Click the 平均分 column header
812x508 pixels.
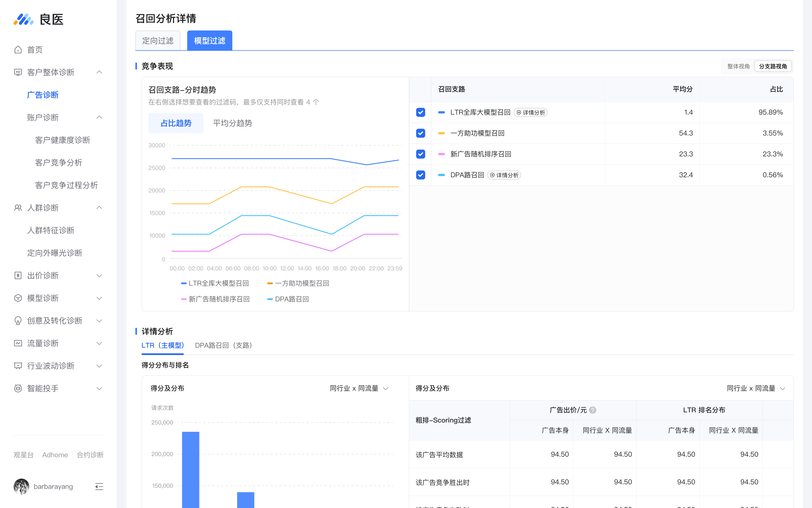tap(682, 89)
